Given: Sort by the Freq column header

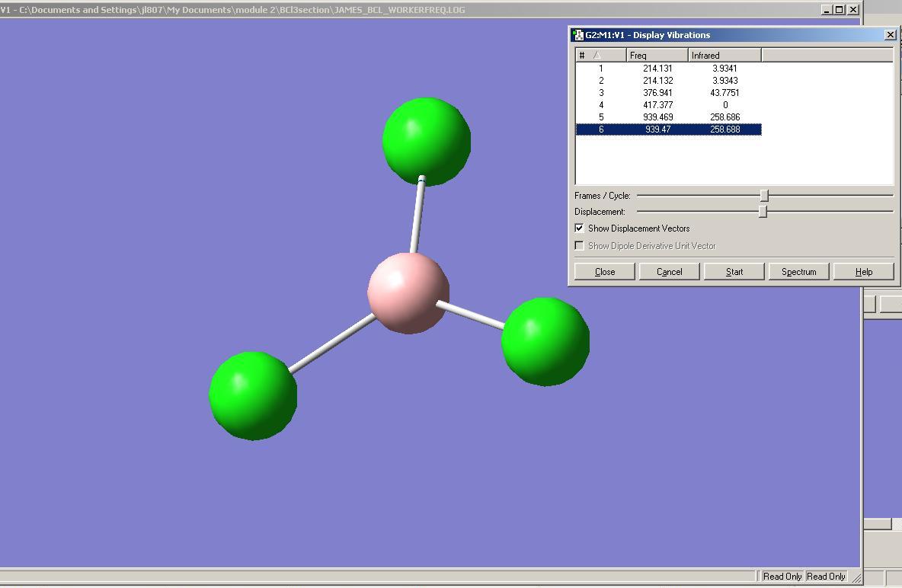Looking at the screenshot, I should (657, 56).
